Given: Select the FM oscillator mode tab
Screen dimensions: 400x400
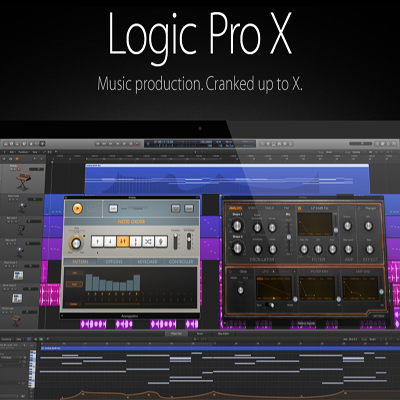Looking at the screenshot, I should (286, 208).
